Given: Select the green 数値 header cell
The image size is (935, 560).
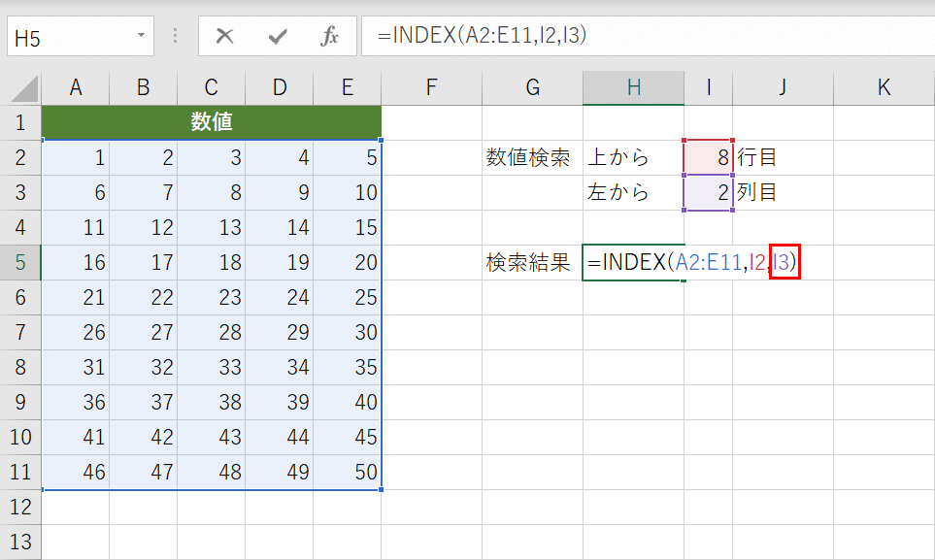Looking at the screenshot, I should click(x=211, y=122).
